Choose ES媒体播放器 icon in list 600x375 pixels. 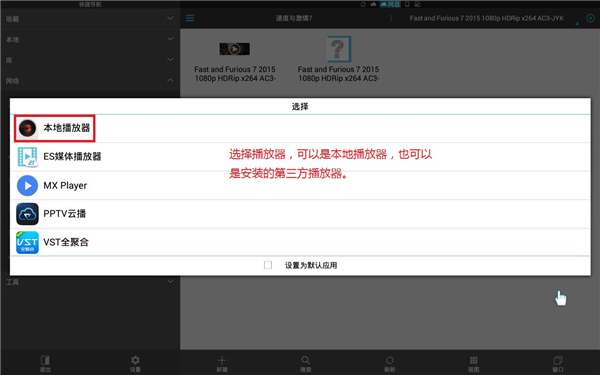[x=27, y=157]
